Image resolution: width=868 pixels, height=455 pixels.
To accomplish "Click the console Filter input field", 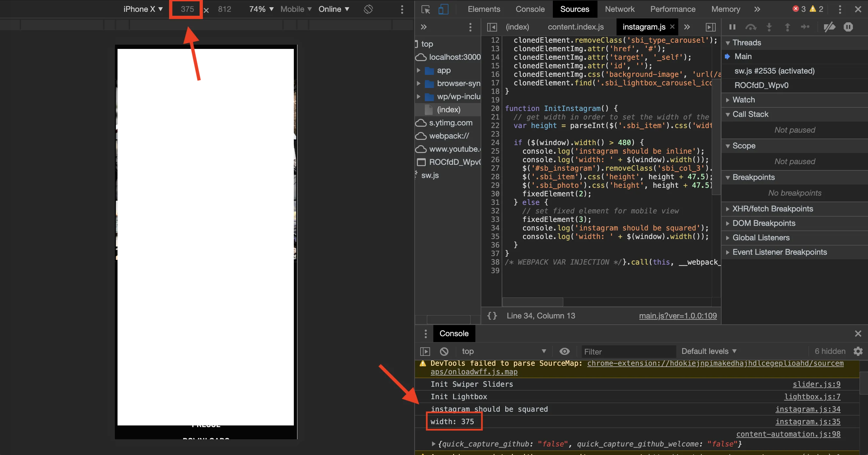I will pyautogui.click(x=628, y=352).
